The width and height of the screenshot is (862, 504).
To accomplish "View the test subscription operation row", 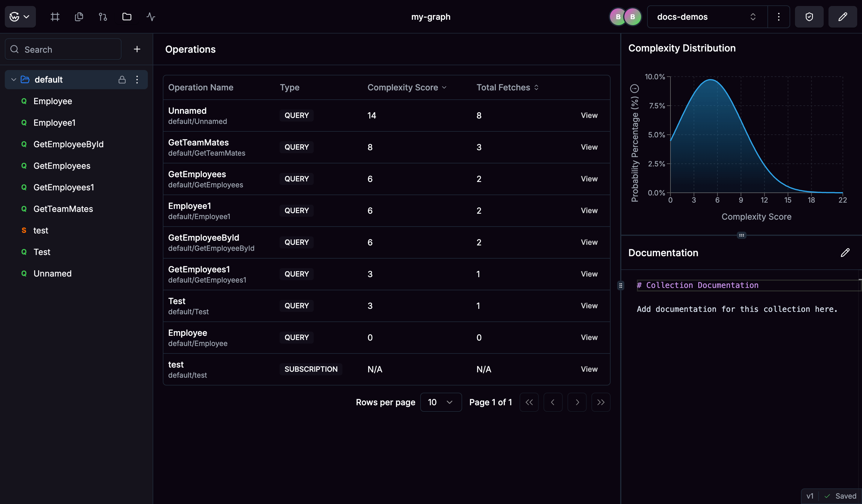I will [589, 369].
